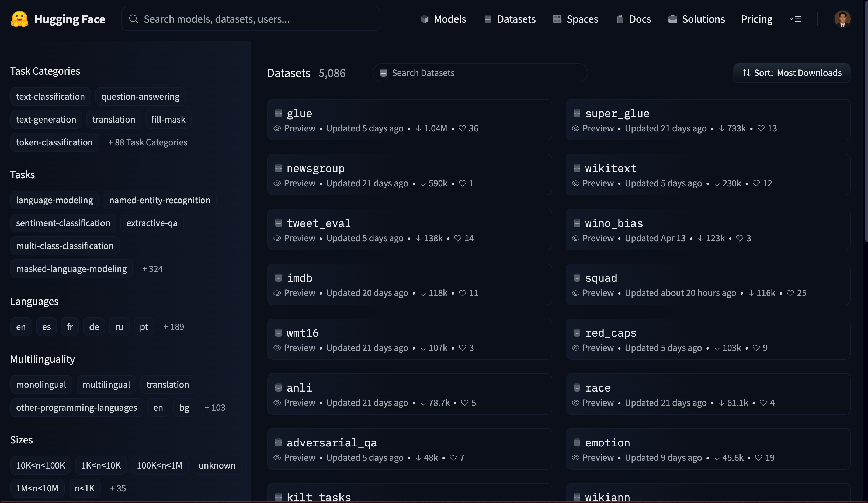This screenshot has width=868, height=503.
Task: Click the search magnifier in the top search bar
Action: [134, 19]
